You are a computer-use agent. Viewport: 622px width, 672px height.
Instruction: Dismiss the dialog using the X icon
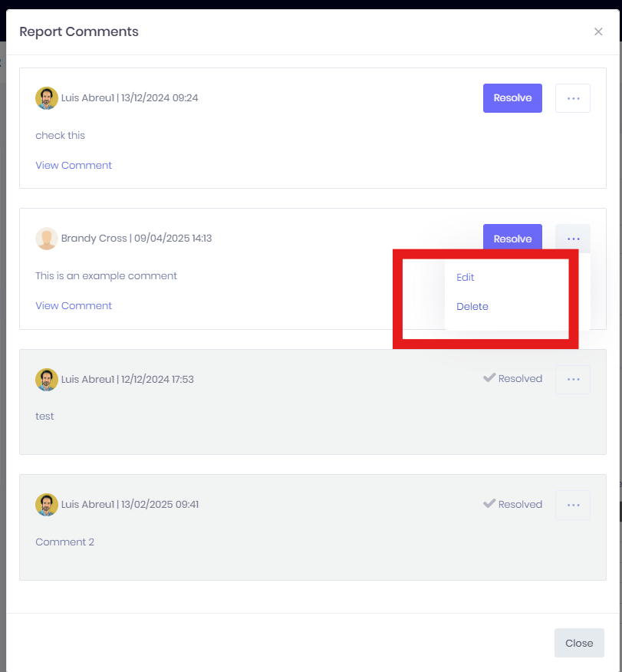tap(598, 31)
